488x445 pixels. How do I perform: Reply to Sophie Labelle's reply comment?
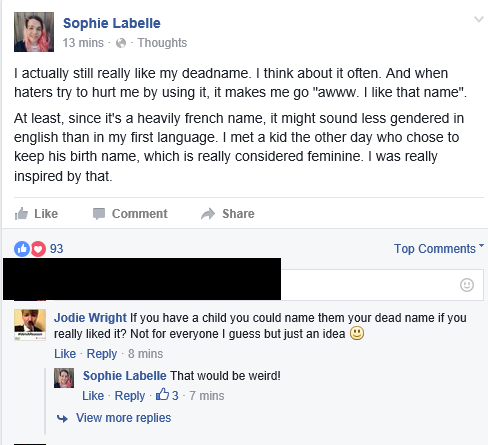point(130,396)
